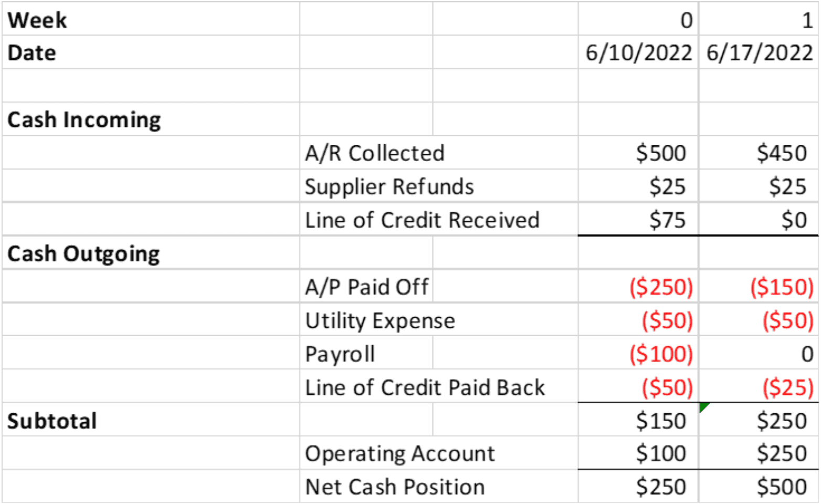Click the green error indicator triangle
The width and height of the screenshot is (821, 504).
(x=704, y=407)
